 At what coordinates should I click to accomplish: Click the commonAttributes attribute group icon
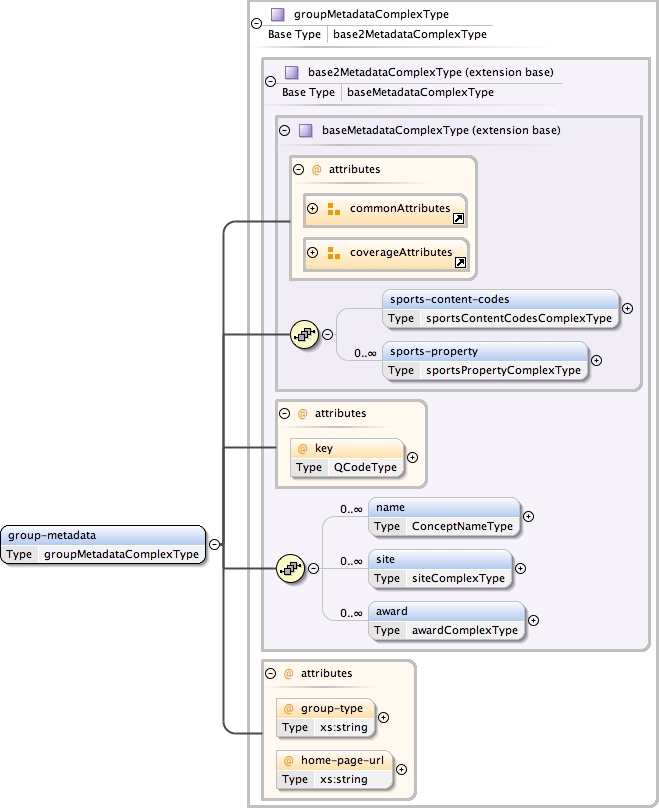click(x=334, y=209)
